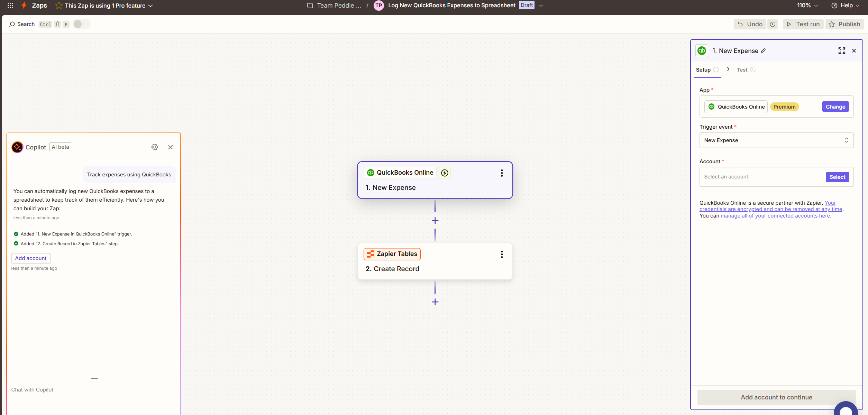
Task: Rename step with the pencil icon
Action: (x=763, y=51)
